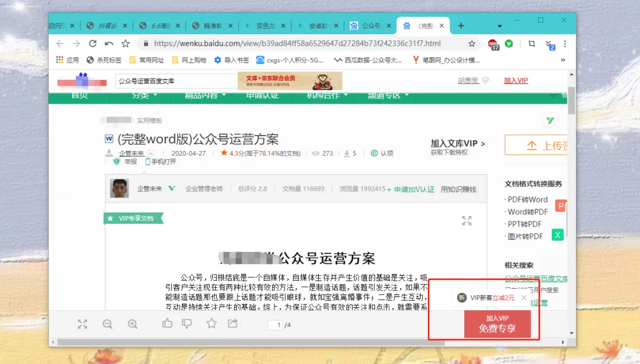Expand the author info arrow next to 企管未来

click(151, 154)
